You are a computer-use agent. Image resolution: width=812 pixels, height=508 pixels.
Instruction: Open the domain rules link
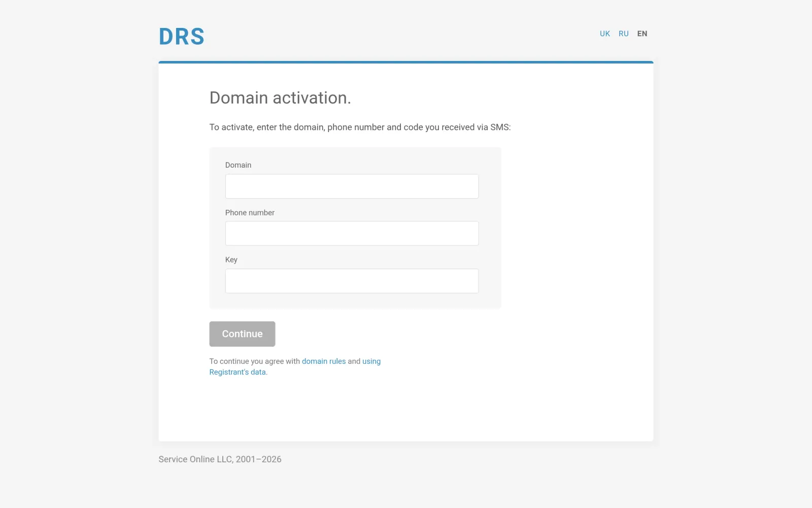[x=324, y=361]
